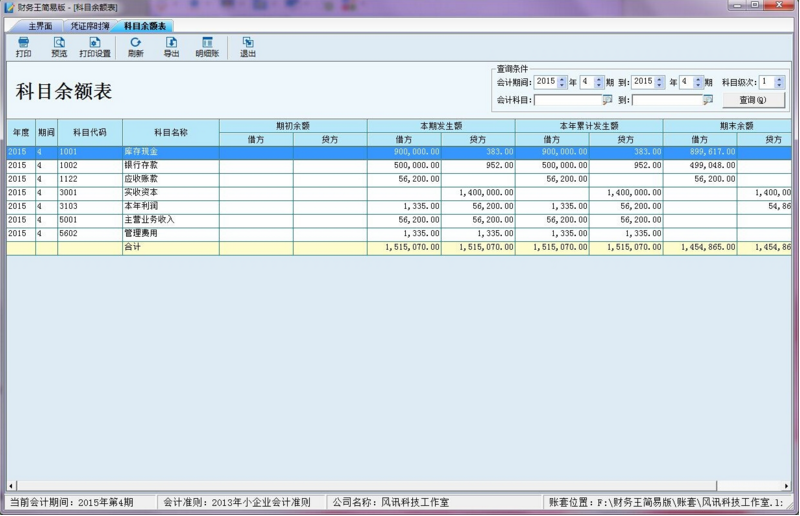Select the 实收资本 row

click(399, 193)
